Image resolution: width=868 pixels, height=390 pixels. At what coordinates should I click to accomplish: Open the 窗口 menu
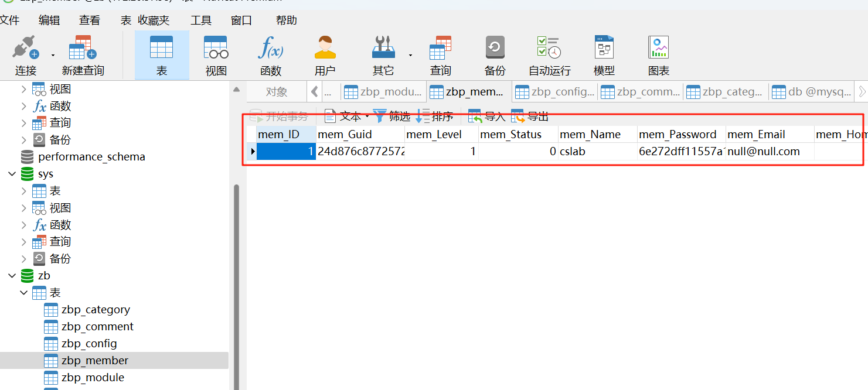point(241,20)
